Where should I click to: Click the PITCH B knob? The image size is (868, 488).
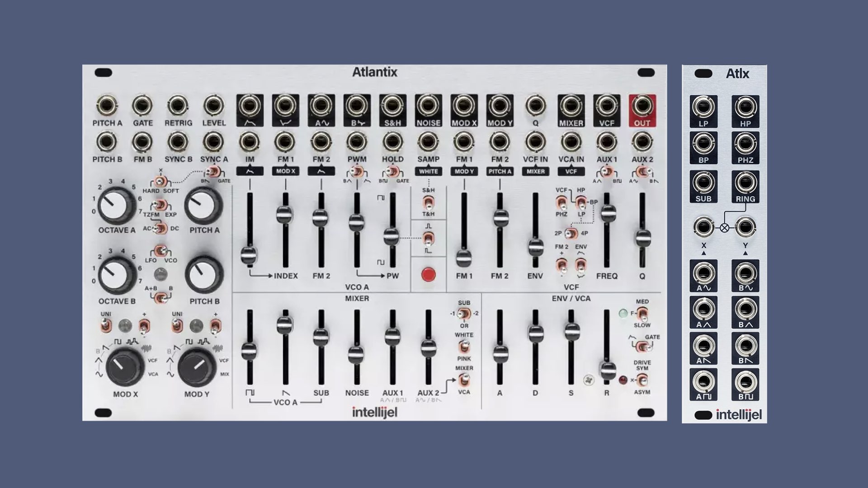click(x=204, y=275)
